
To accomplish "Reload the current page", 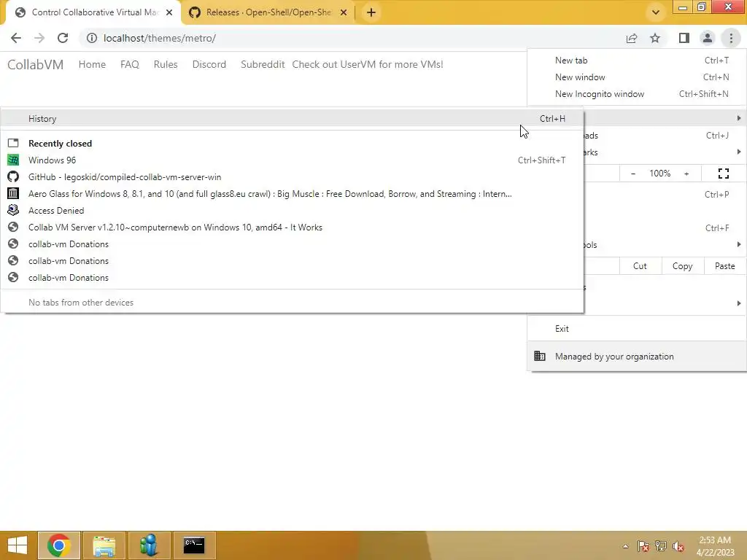I will click(63, 38).
